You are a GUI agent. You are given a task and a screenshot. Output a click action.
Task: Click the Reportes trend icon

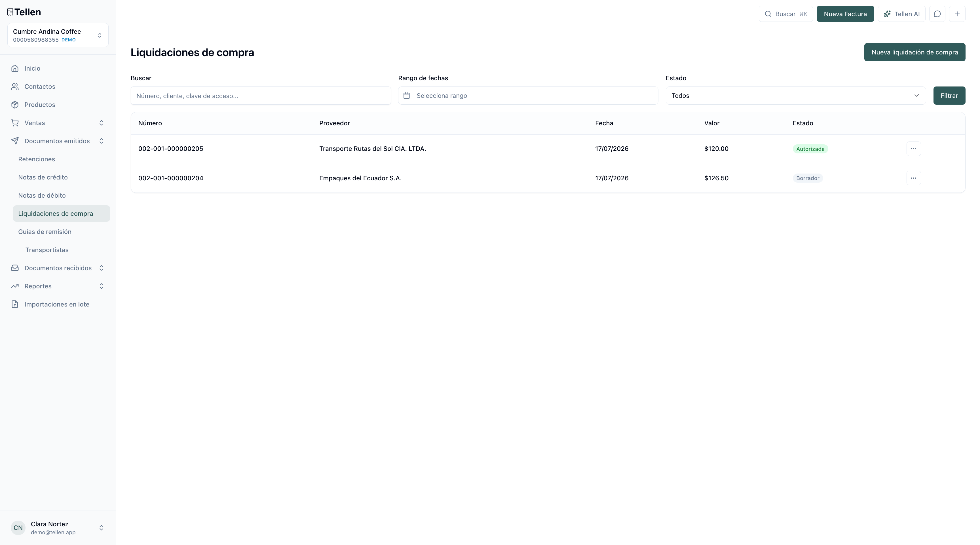(x=15, y=286)
